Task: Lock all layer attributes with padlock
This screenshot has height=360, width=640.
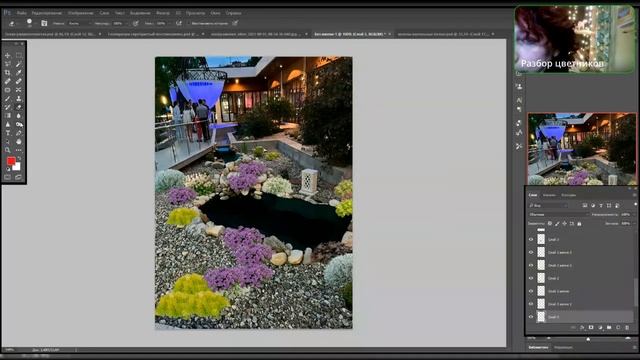Action: pyautogui.click(x=579, y=224)
